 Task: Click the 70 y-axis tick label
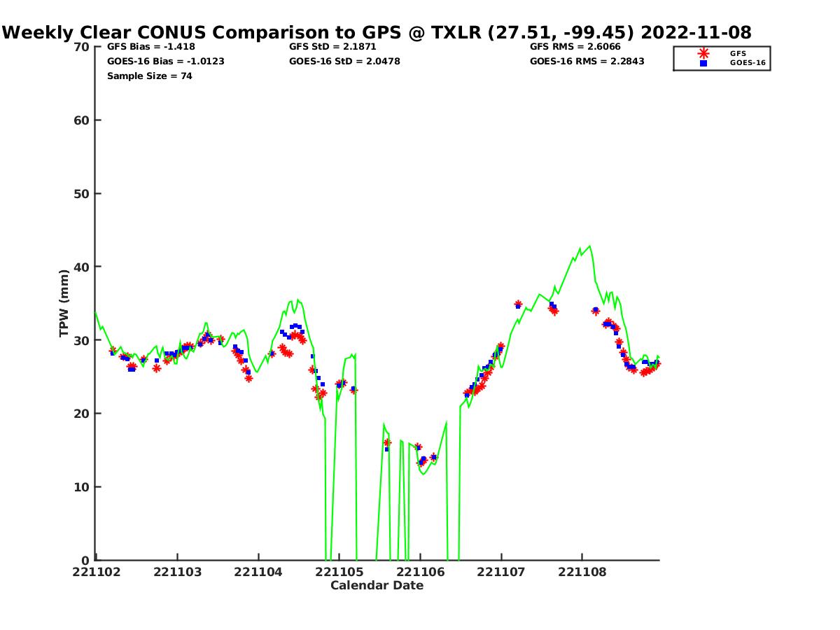pyautogui.click(x=81, y=47)
